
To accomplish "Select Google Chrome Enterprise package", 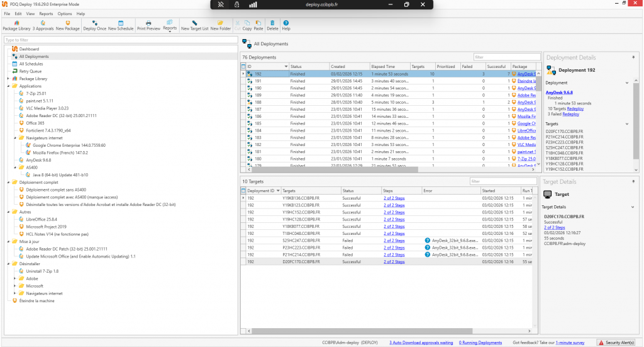I will click(x=69, y=145).
